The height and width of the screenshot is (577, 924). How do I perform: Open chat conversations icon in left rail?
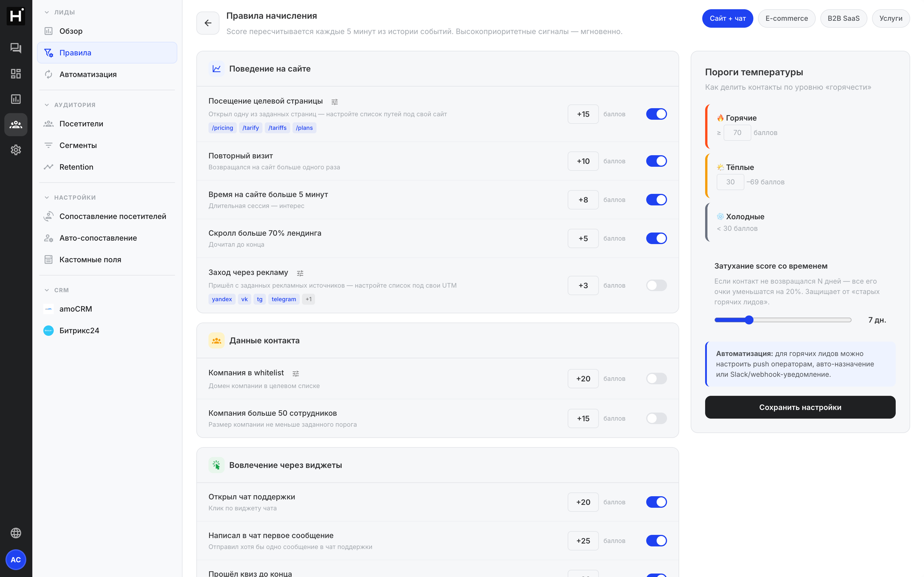coord(16,48)
